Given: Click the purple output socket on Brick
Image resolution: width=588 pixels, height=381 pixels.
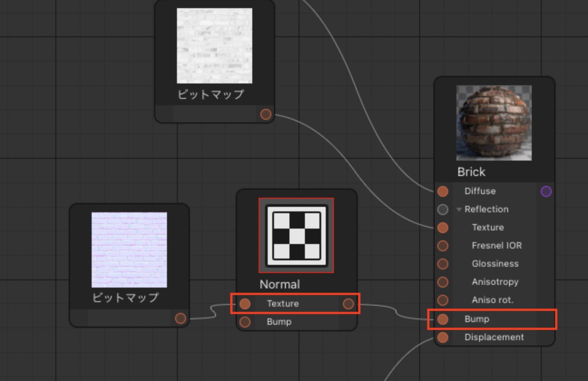Looking at the screenshot, I should (x=546, y=191).
